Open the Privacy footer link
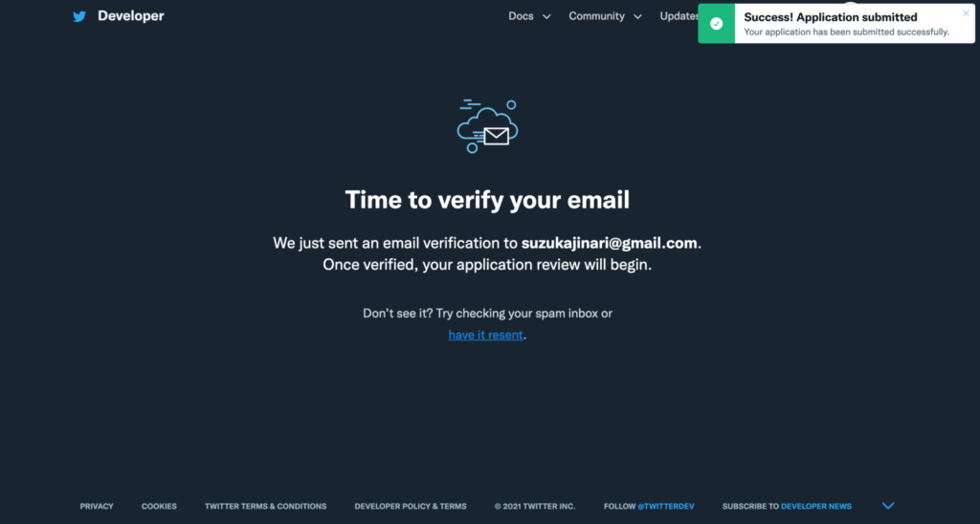This screenshot has height=524, width=980. point(97,506)
